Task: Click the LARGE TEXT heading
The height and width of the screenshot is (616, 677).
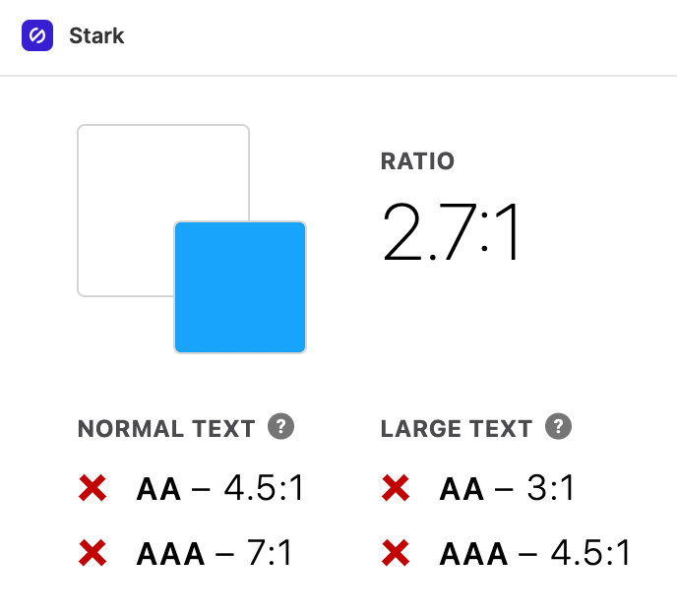Action: [457, 429]
